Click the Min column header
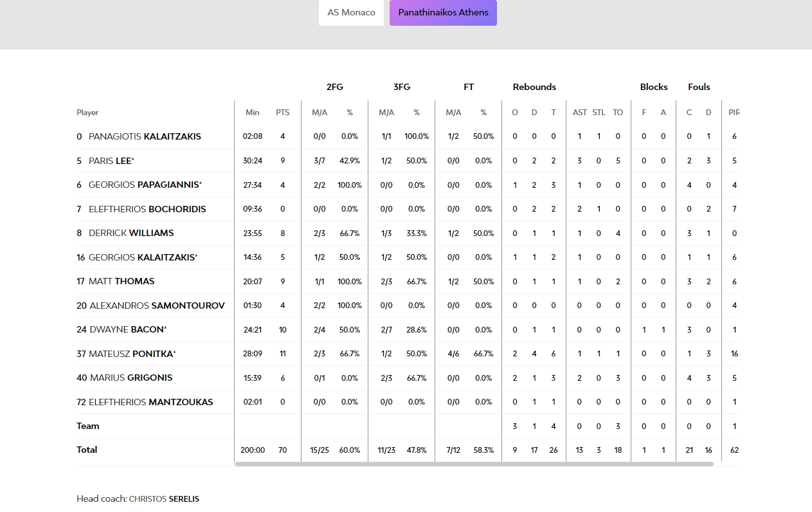 point(253,113)
